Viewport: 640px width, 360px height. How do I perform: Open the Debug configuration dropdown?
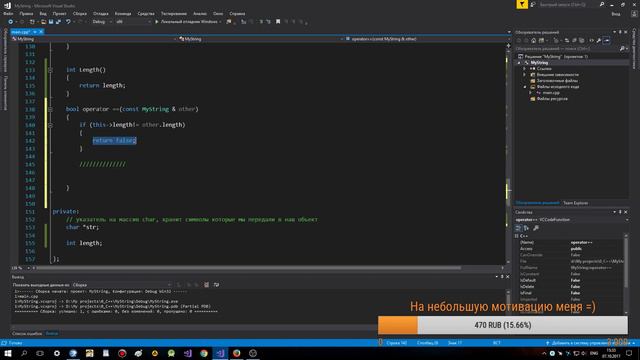coord(102,22)
